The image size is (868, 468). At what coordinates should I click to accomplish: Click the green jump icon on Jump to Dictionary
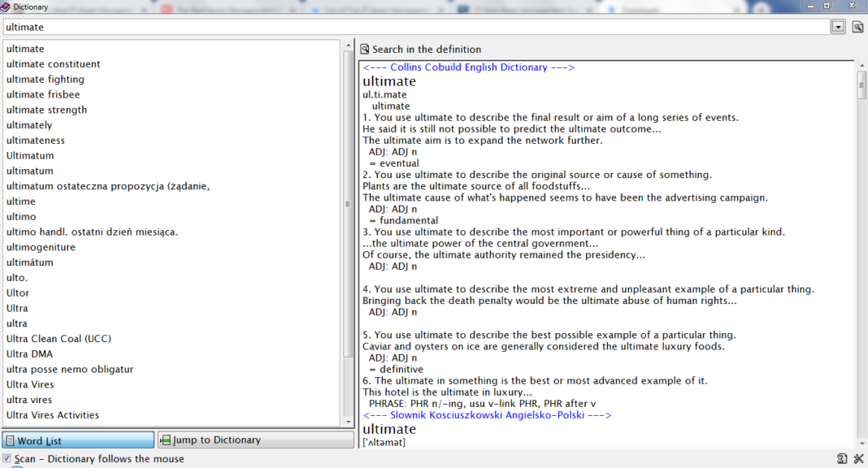click(165, 440)
